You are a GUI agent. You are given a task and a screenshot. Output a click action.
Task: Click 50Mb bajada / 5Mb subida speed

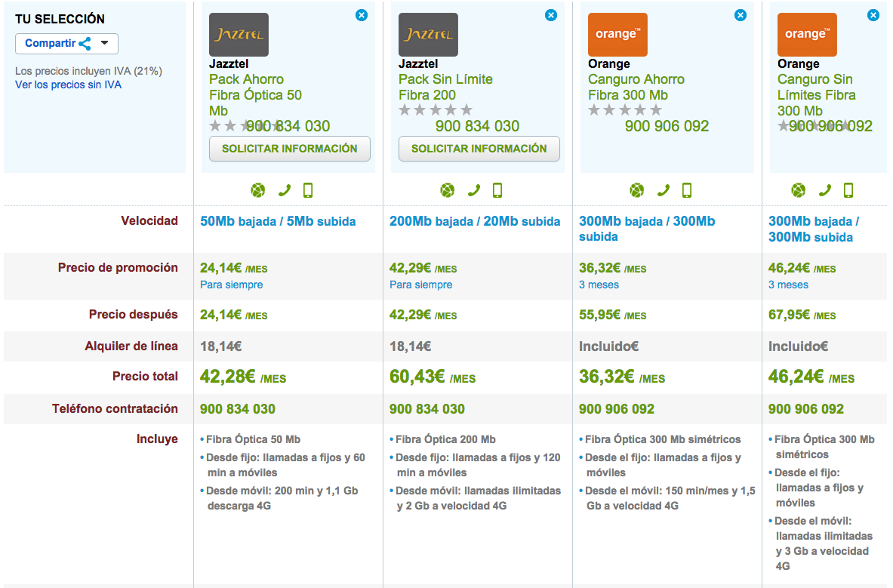point(278,221)
